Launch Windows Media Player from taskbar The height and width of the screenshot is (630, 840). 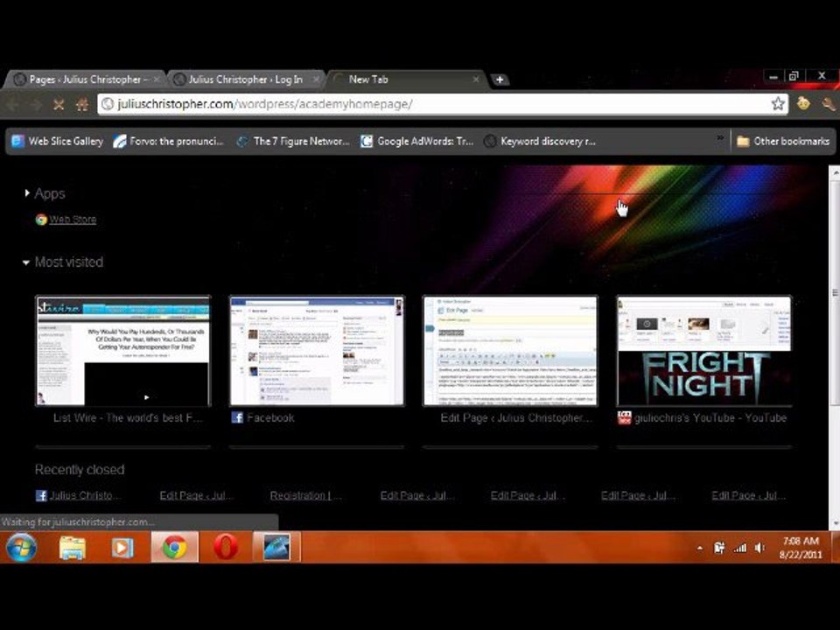click(122, 548)
